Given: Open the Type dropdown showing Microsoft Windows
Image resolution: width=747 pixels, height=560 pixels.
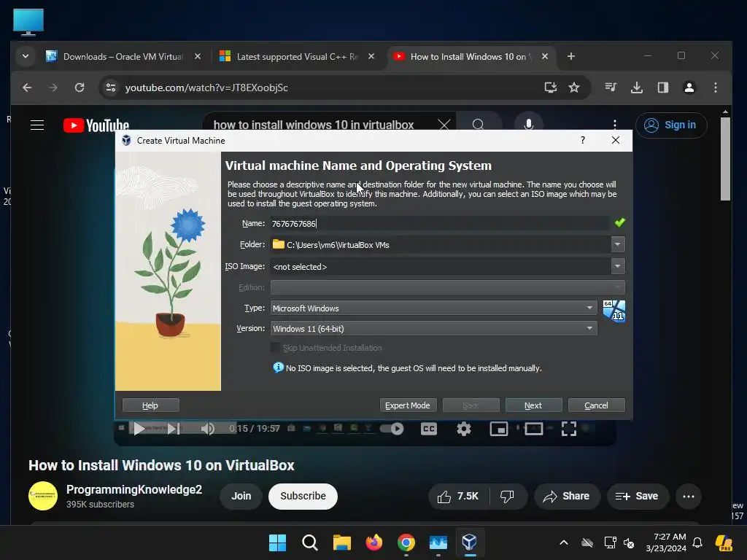Looking at the screenshot, I should pos(433,308).
